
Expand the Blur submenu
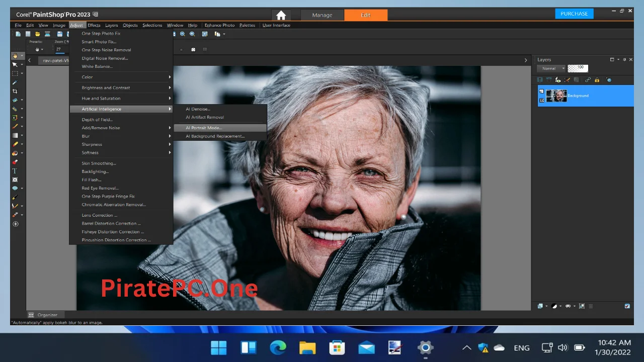[x=121, y=136]
